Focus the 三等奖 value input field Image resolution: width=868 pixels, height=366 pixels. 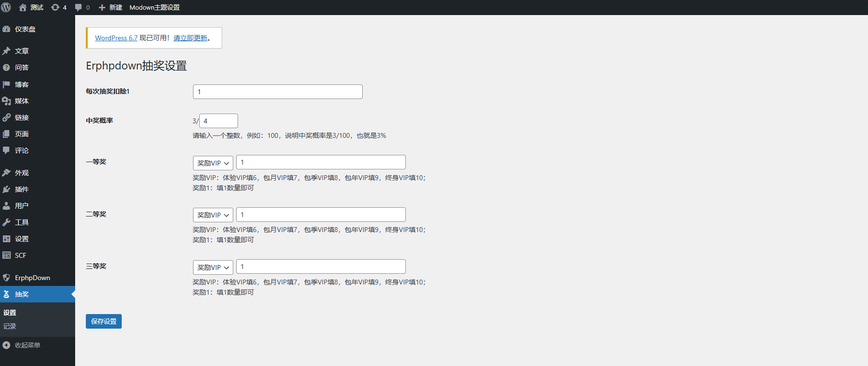[x=321, y=266]
